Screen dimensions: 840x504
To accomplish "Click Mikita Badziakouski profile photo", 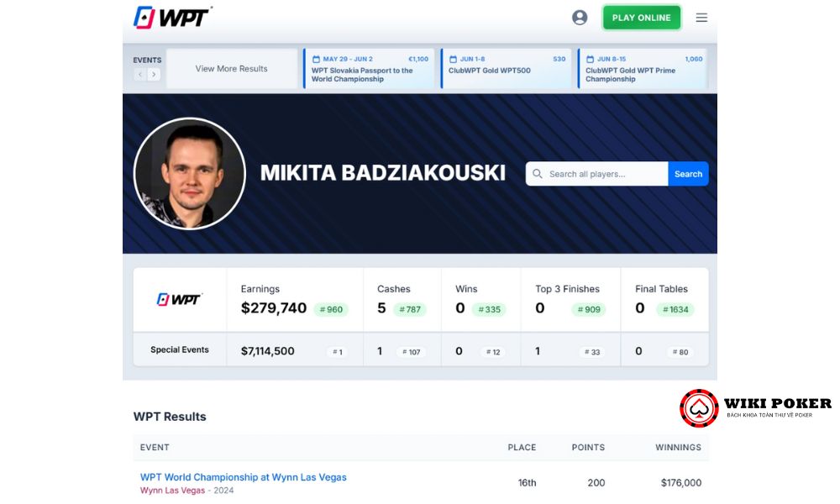I will coord(190,174).
